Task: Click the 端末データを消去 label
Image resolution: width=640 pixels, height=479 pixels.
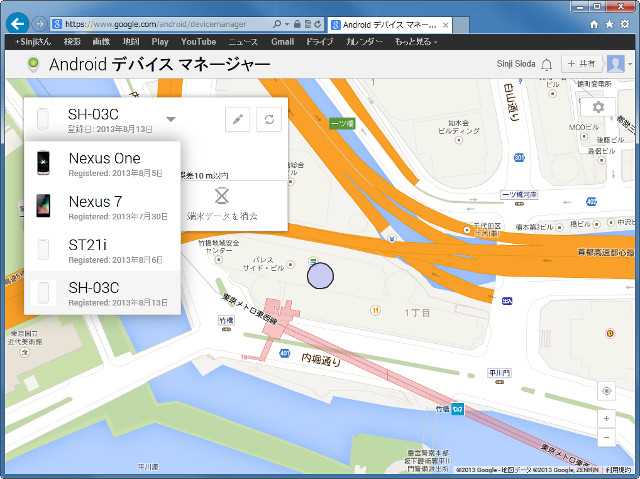Action: [x=222, y=216]
